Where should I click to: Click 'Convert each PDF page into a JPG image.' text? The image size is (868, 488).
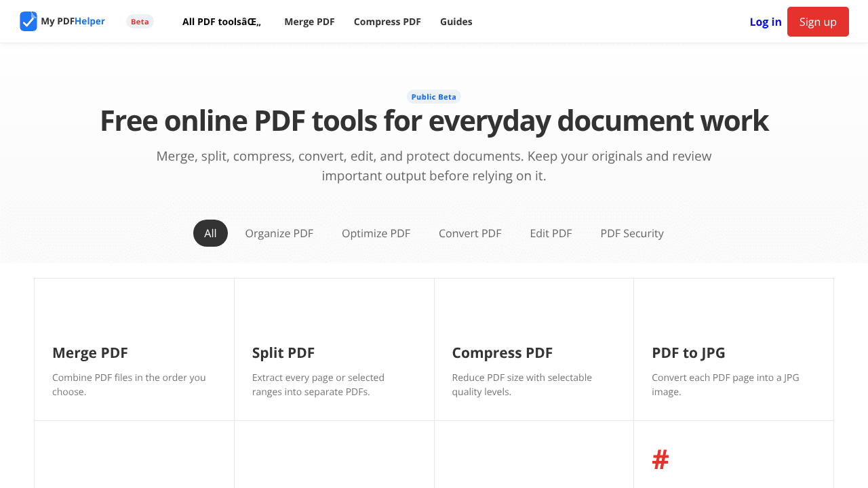726,384
